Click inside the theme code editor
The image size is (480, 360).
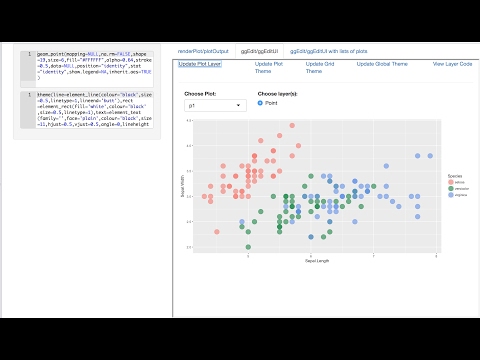pos(94,109)
